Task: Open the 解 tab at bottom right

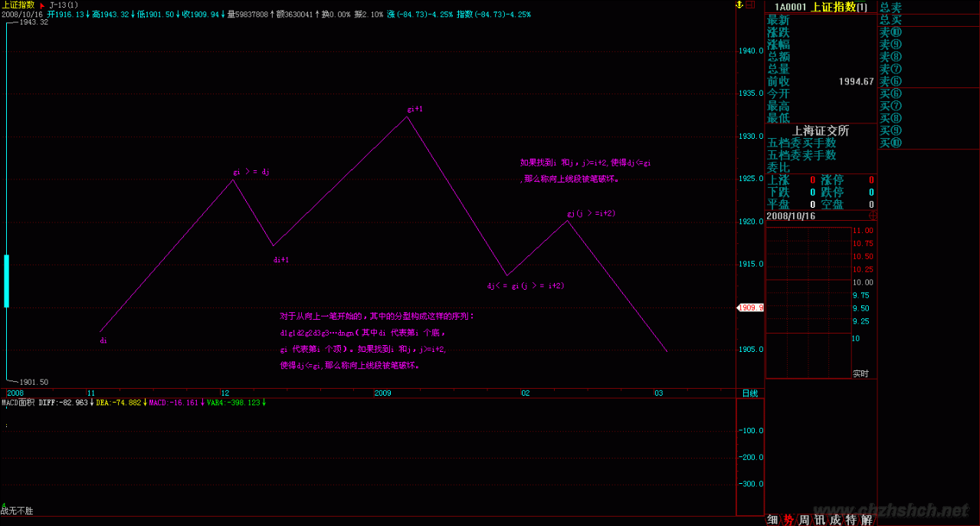Action: (867, 520)
